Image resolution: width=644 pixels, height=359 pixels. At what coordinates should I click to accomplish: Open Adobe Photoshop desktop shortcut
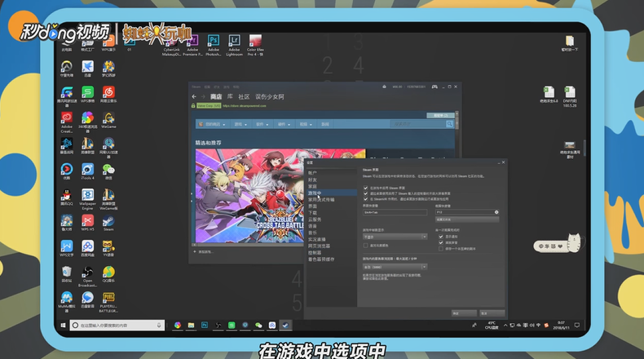[x=213, y=45]
